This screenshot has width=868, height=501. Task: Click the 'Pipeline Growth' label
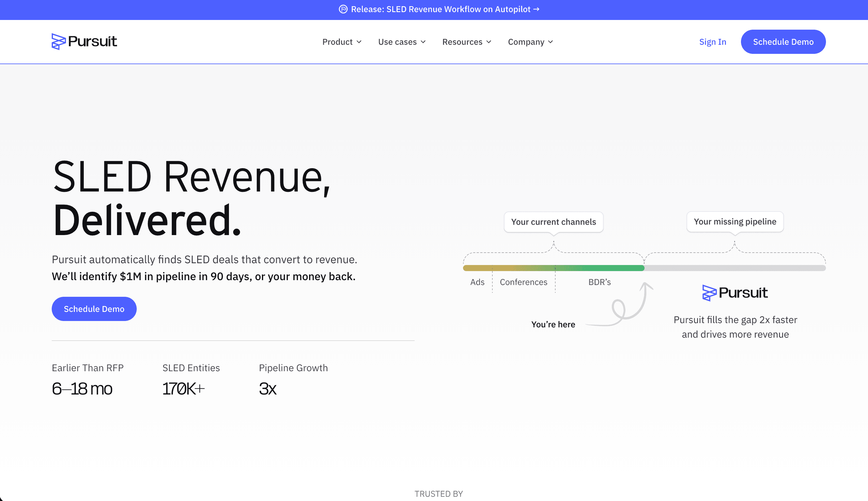(293, 368)
